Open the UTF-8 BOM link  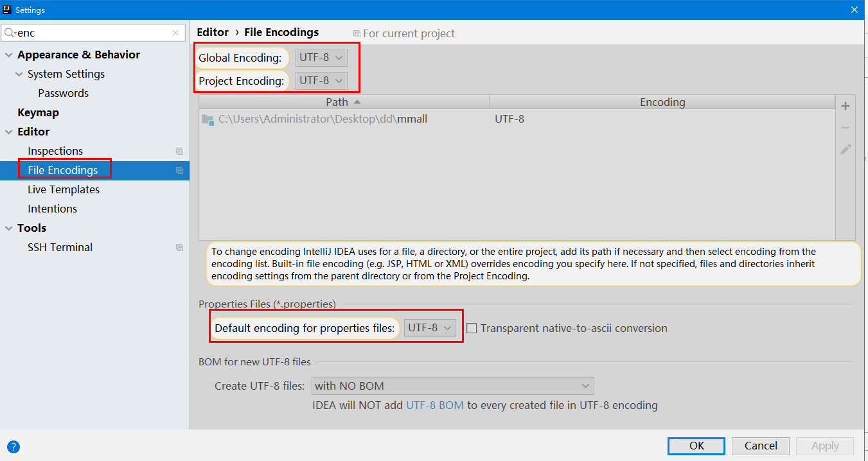435,405
